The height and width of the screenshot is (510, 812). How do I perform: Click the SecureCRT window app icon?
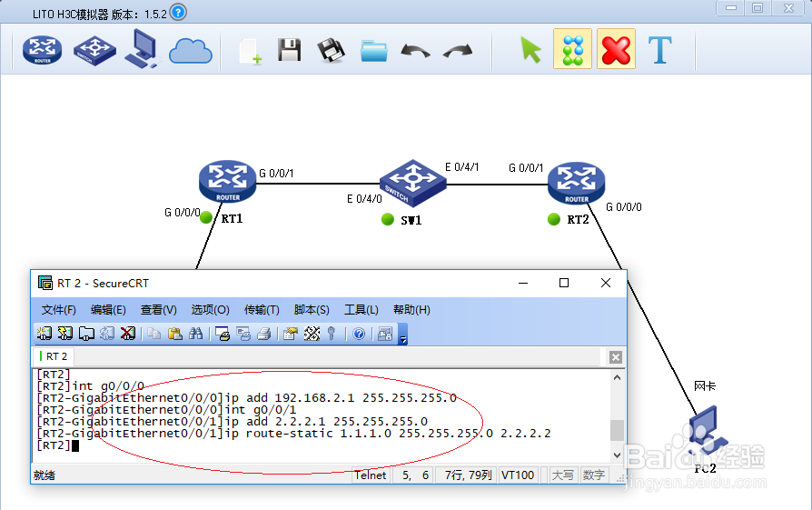45,283
